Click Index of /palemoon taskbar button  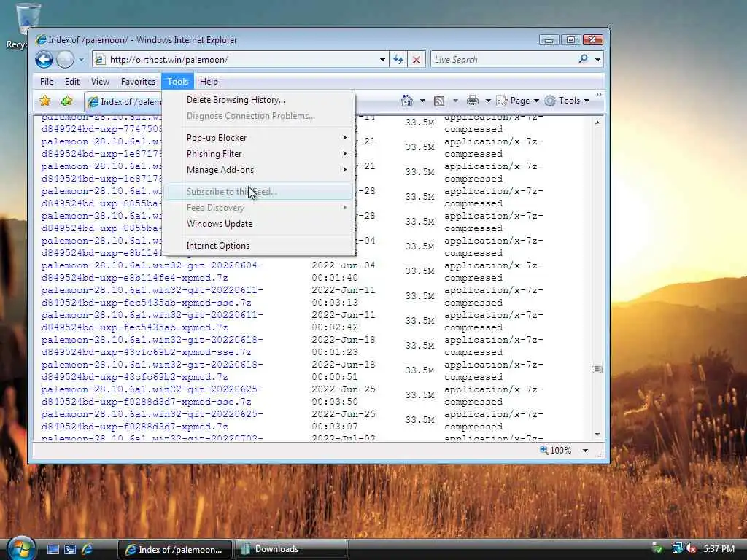click(175, 549)
